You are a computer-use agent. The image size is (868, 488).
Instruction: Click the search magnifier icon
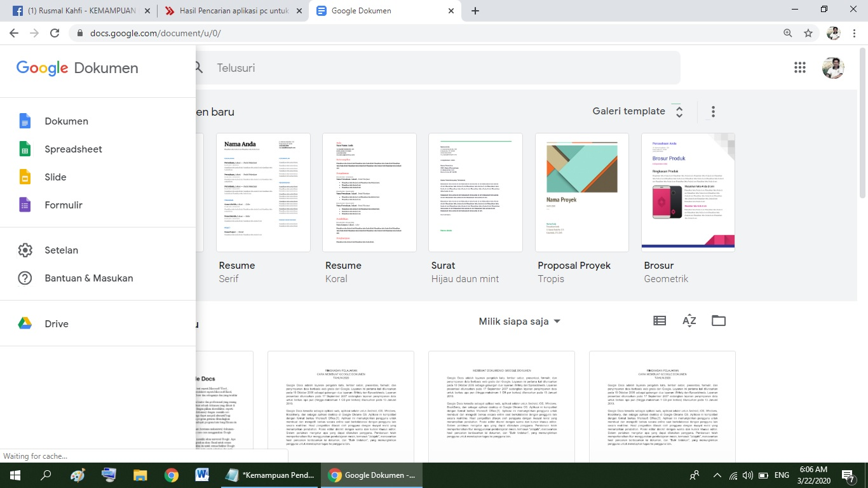coord(199,67)
